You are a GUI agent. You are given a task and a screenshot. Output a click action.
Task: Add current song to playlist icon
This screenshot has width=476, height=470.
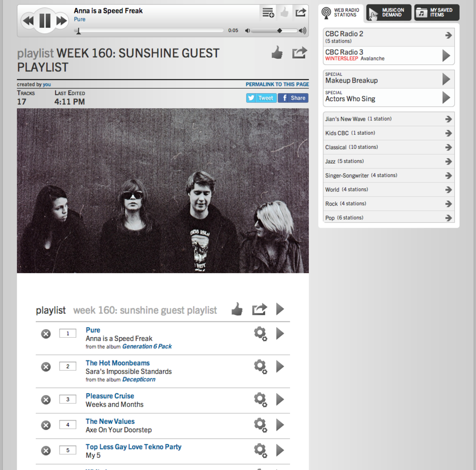pyautogui.click(x=268, y=13)
